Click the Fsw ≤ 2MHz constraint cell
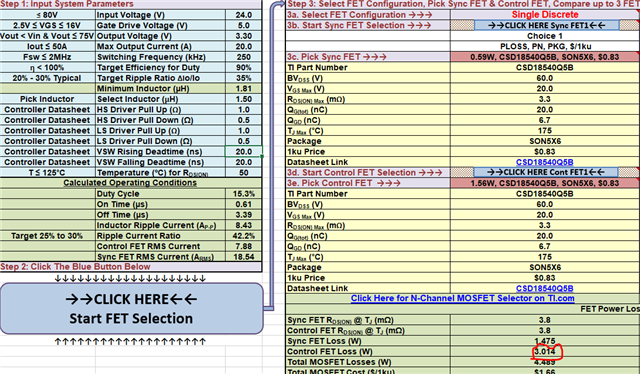 (47, 57)
